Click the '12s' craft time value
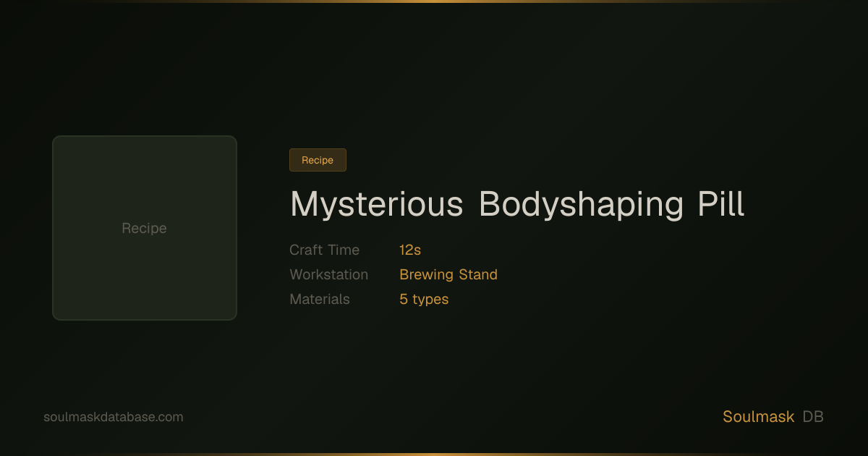868x456 pixels. (x=410, y=250)
